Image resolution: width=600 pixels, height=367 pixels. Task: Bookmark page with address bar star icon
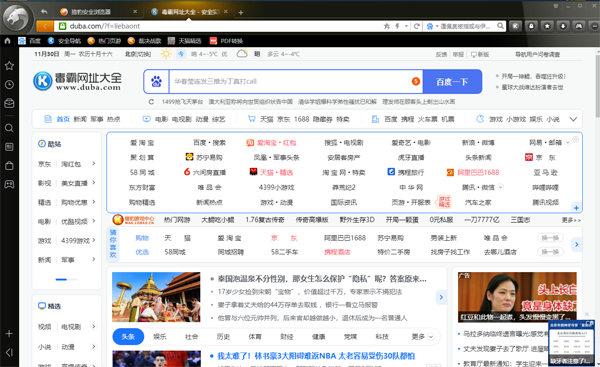pyautogui.click(x=387, y=26)
